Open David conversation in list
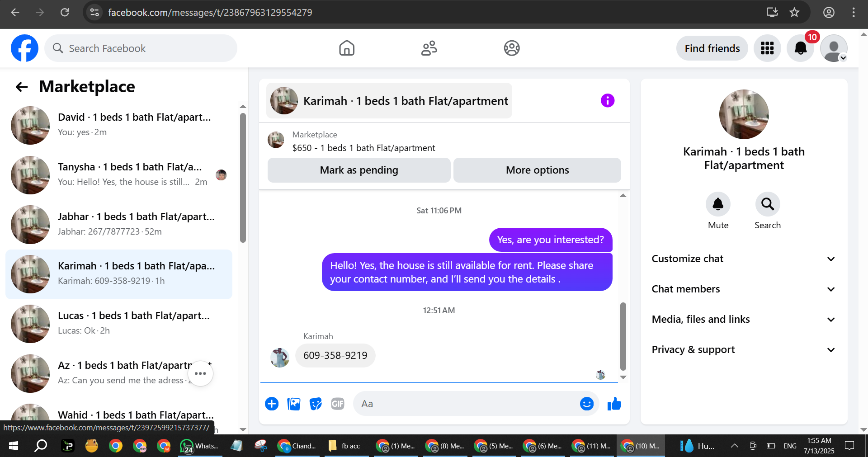 (x=119, y=125)
